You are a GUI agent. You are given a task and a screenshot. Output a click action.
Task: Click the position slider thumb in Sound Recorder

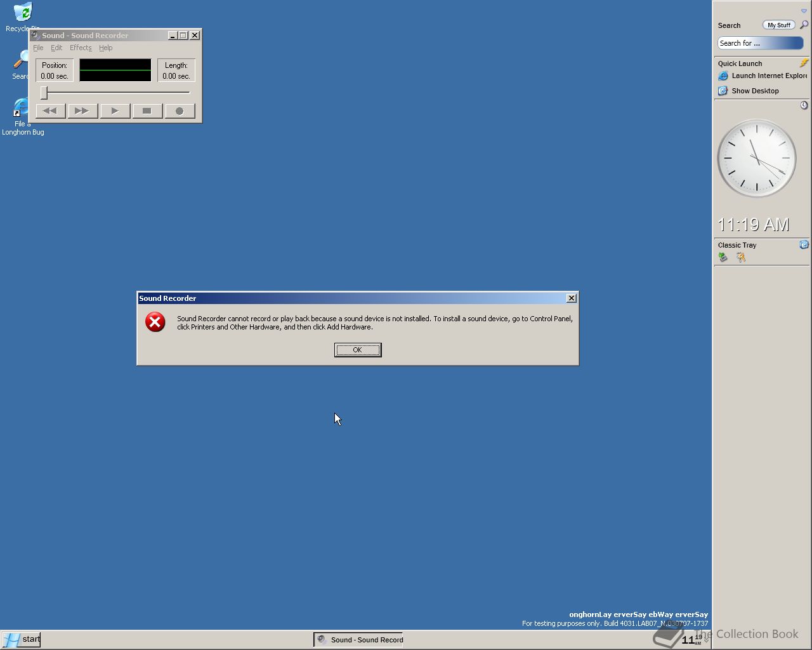click(x=44, y=93)
